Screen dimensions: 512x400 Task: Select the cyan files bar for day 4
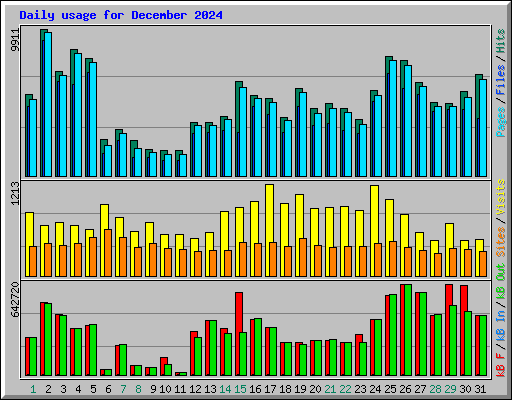78,115
